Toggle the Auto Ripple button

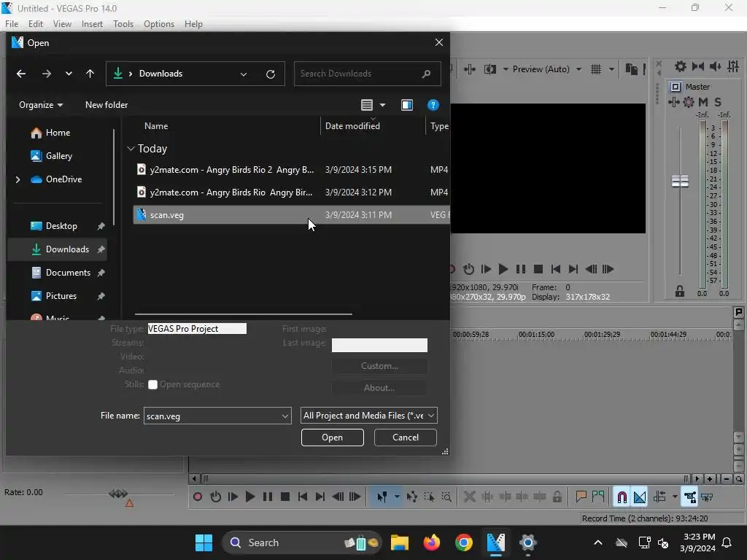click(x=659, y=497)
